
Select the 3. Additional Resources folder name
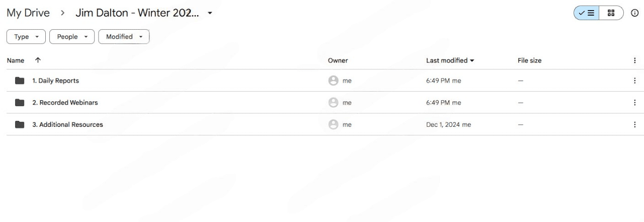[x=67, y=125]
